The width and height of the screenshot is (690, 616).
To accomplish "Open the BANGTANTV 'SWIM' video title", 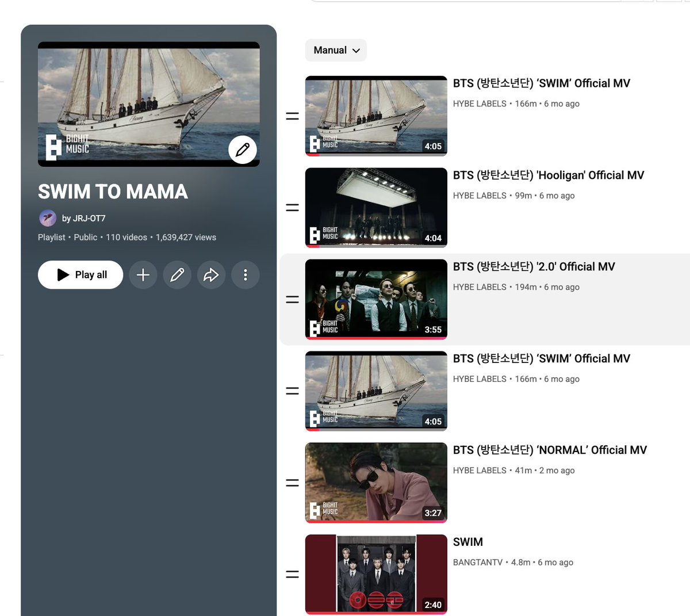I will click(x=468, y=542).
